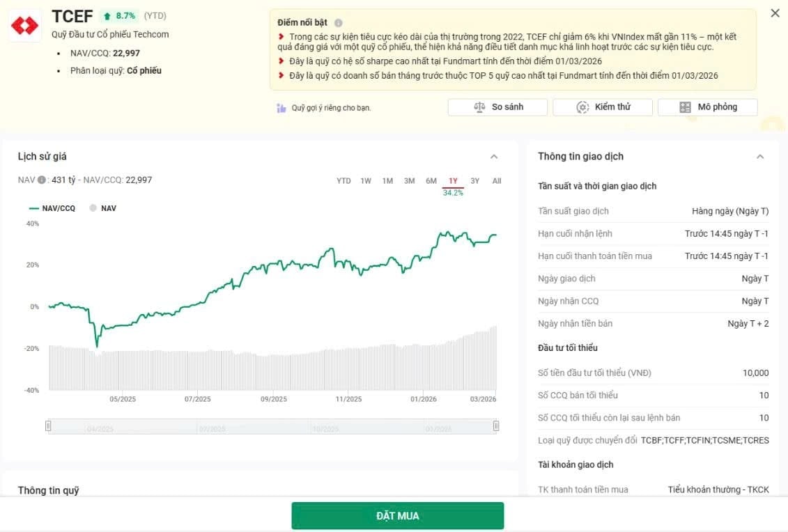Collapse the Thông tin giao dịch section

click(760, 157)
